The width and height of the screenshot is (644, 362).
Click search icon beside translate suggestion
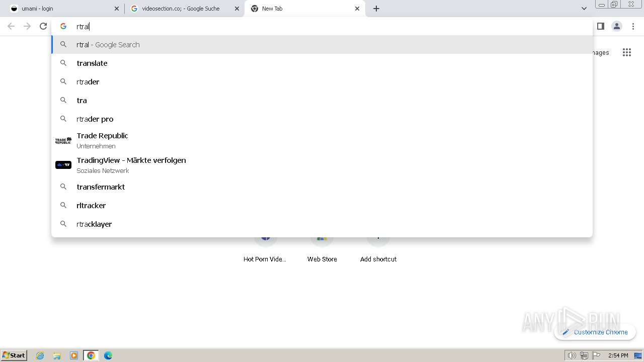tap(63, 63)
